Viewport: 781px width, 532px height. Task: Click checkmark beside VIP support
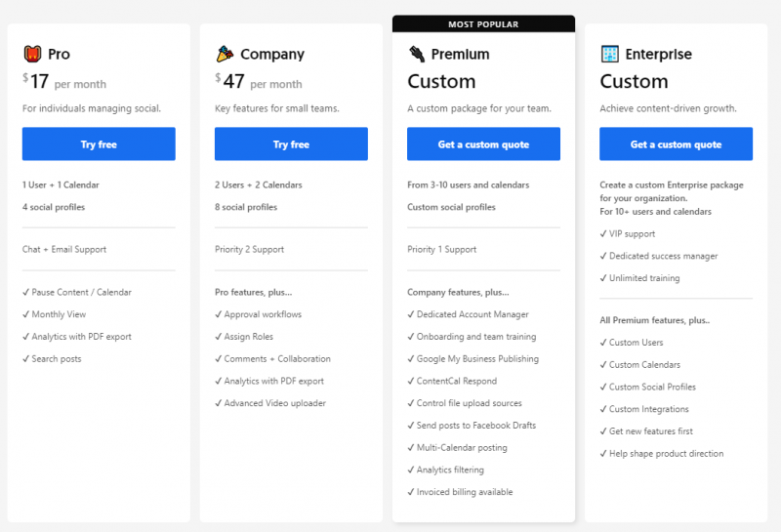point(603,233)
